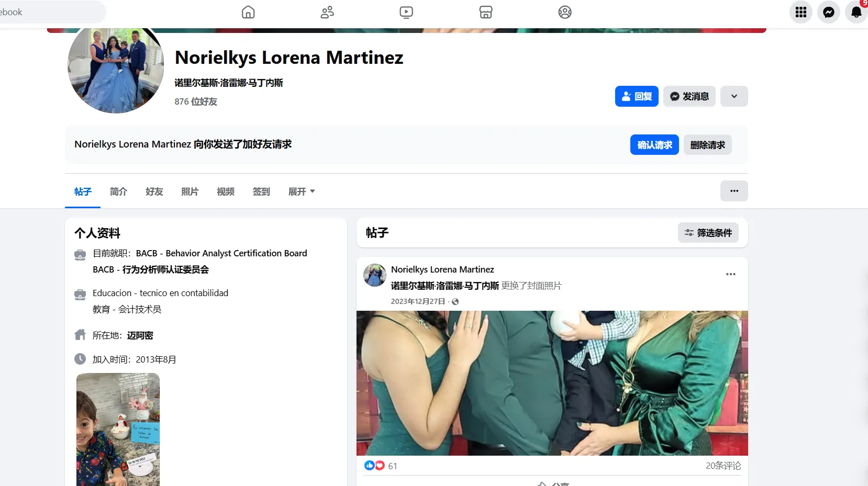Open the Marketplace icon
The image size is (868, 486).
pos(485,12)
